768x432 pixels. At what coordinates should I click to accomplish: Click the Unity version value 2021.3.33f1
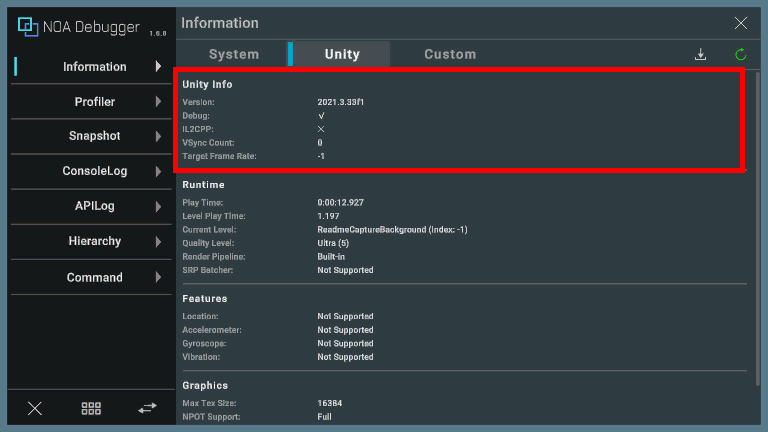point(340,102)
